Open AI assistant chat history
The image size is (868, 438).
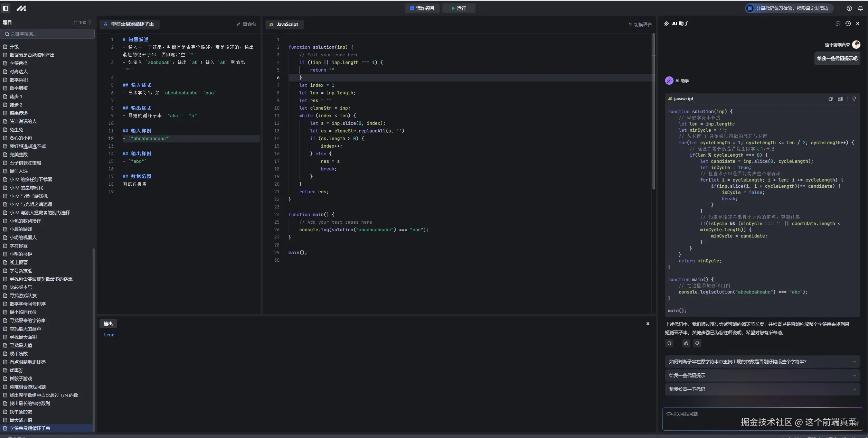tap(848, 24)
